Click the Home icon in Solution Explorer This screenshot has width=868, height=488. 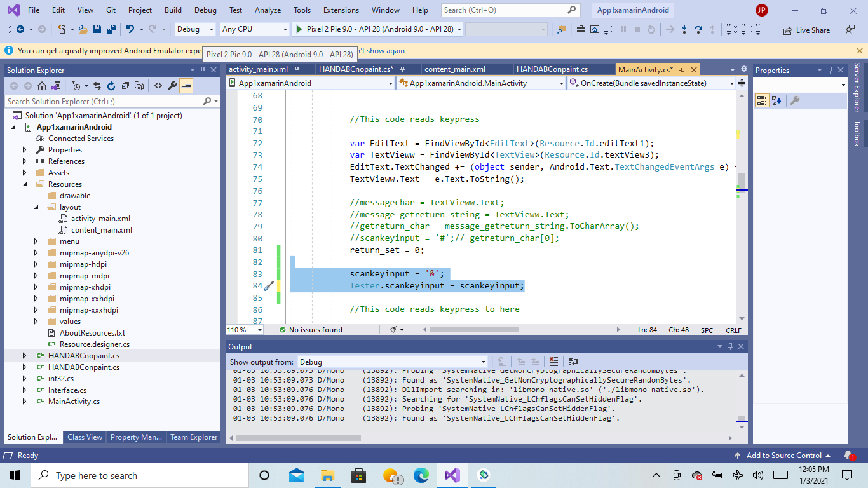click(41, 86)
